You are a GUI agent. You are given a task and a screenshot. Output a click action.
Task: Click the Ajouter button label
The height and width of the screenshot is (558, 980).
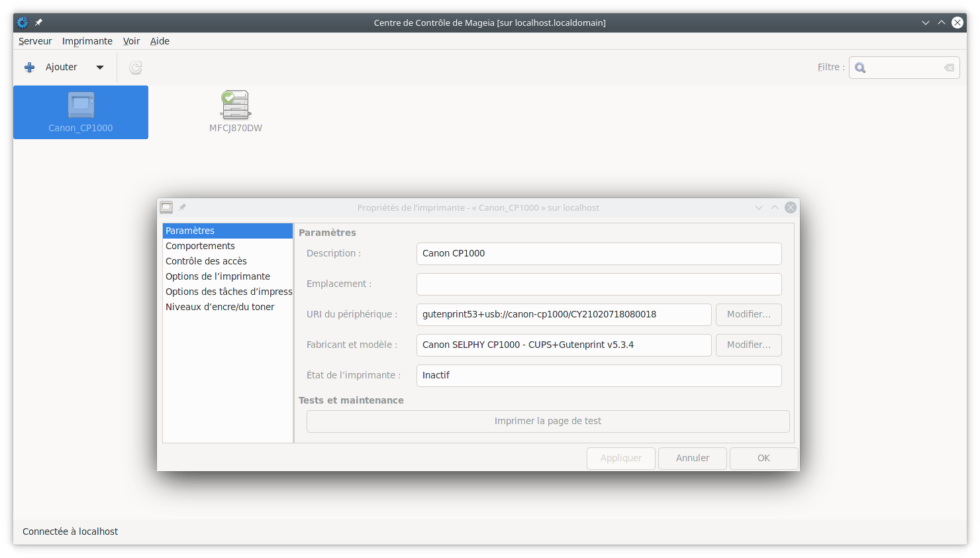(x=62, y=67)
